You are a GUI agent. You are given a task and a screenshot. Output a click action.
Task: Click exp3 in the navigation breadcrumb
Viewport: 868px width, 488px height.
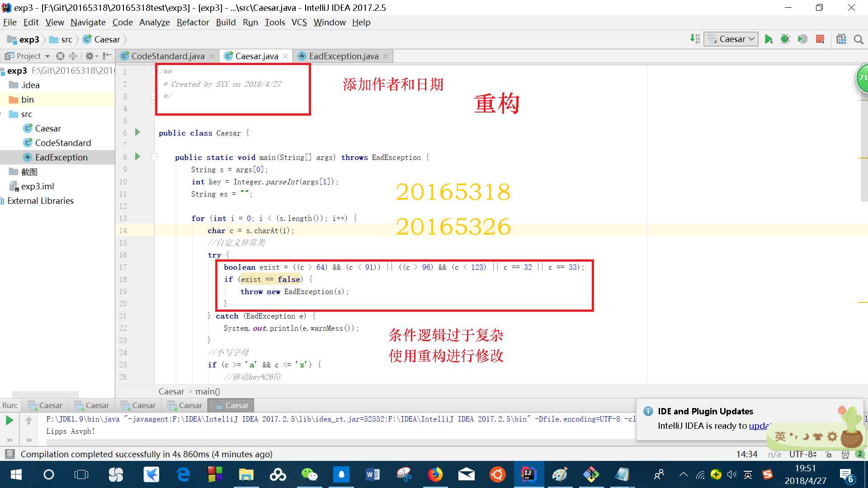(24, 40)
